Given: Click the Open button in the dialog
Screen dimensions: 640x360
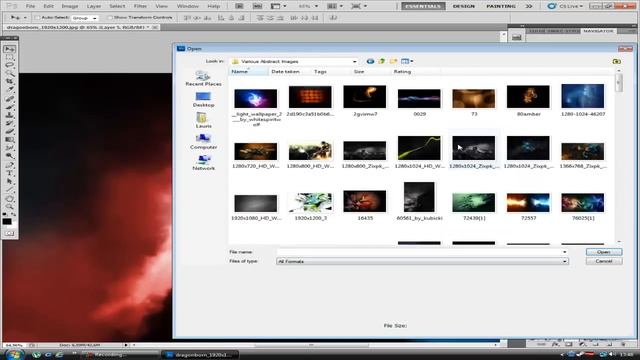Looking at the screenshot, I should click(x=604, y=252).
